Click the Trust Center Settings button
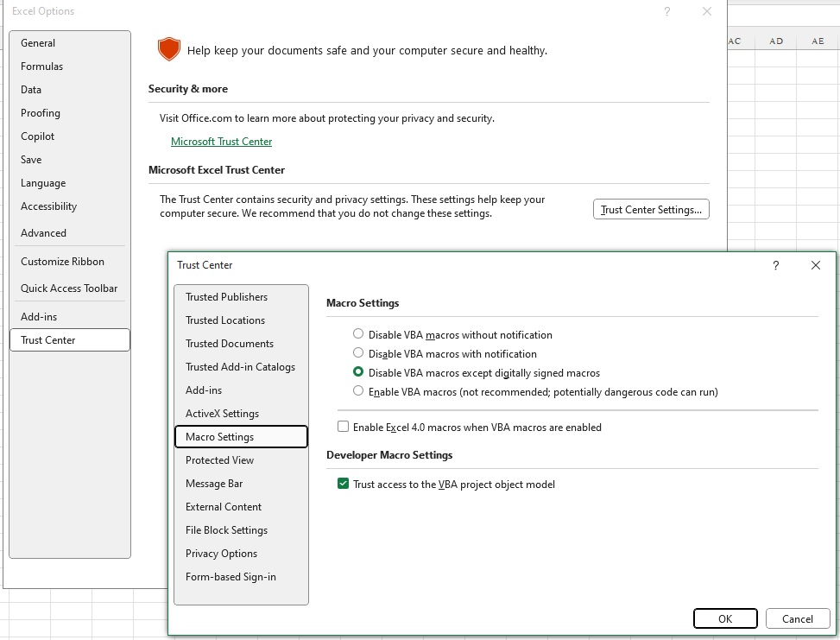The image size is (840, 640). click(x=651, y=209)
